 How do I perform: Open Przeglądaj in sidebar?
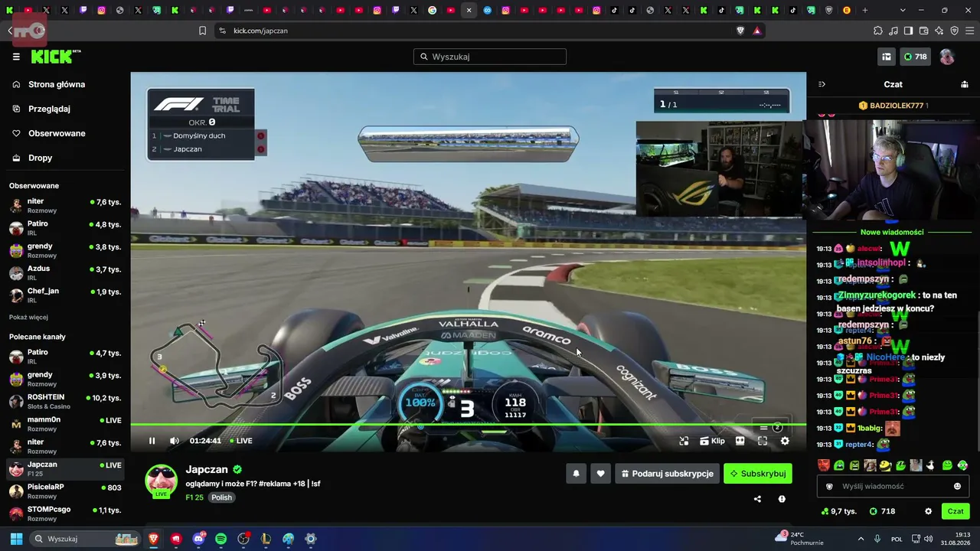[x=49, y=109]
